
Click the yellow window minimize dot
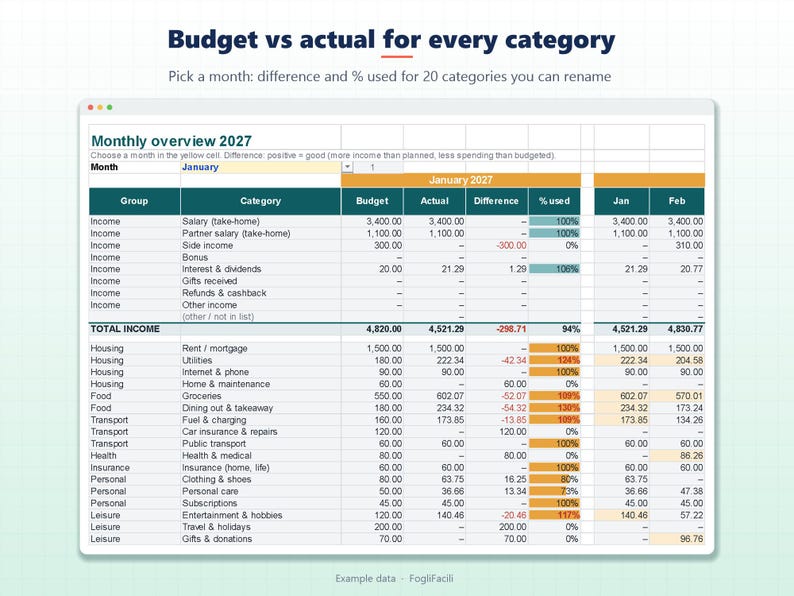click(x=100, y=107)
